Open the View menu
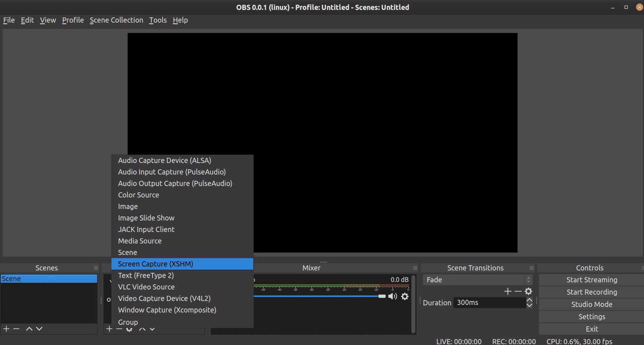Viewport: 644px width, 345px height. click(48, 20)
